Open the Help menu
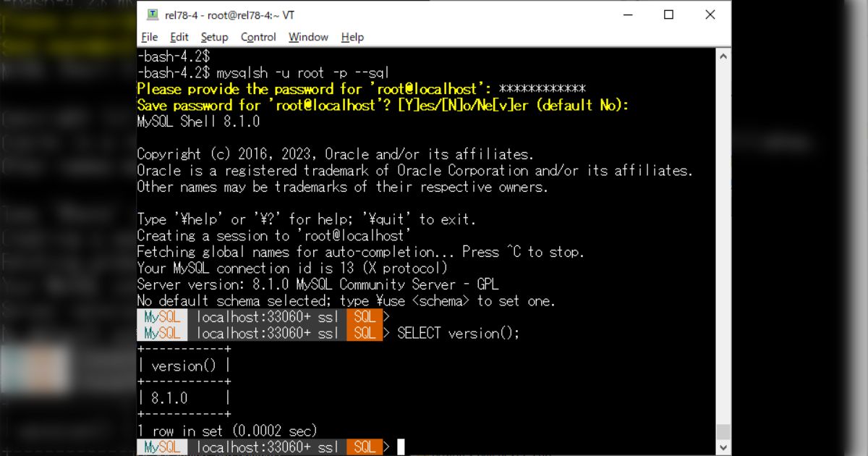Image resolution: width=868 pixels, height=456 pixels. pos(352,37)
